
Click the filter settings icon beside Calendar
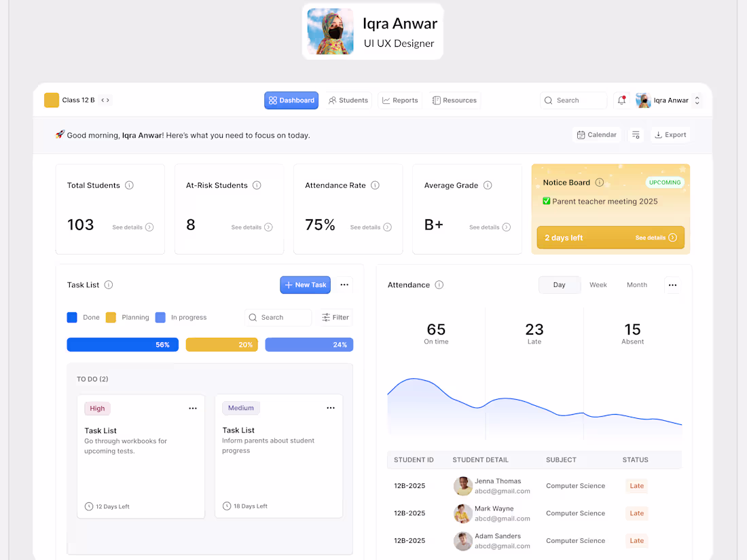click(636, 134)
